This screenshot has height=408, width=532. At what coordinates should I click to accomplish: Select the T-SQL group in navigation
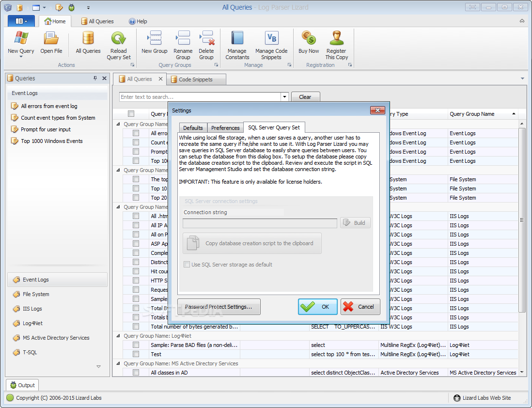(57, 353)
